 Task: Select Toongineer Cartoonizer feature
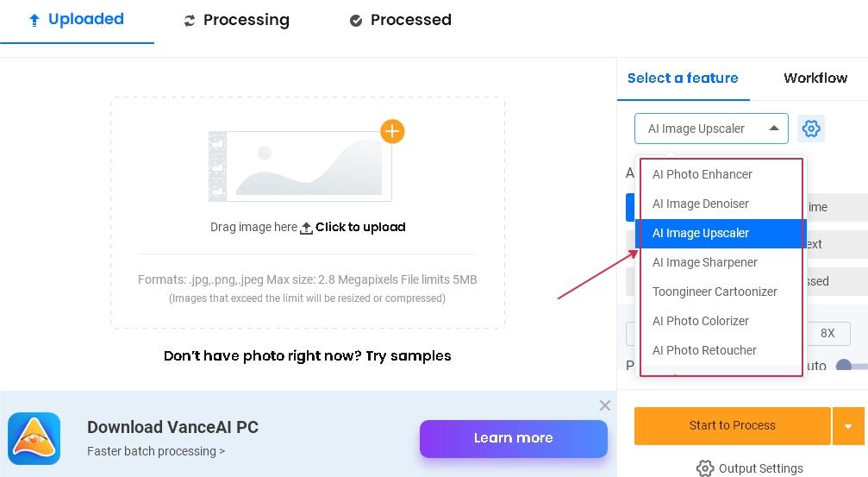tap(715, 292)
